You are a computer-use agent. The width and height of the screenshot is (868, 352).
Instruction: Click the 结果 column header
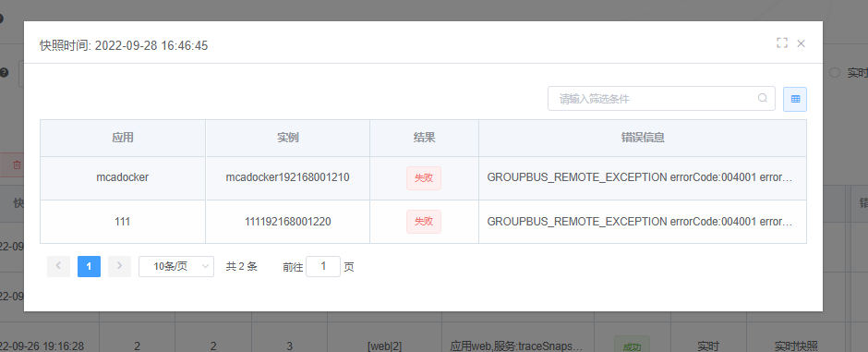[424, 138]
